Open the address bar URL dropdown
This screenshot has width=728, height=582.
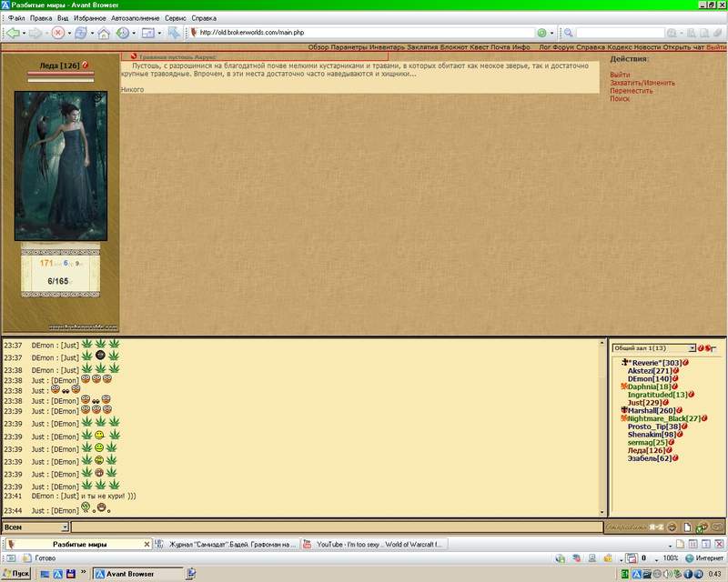point(553,33)
